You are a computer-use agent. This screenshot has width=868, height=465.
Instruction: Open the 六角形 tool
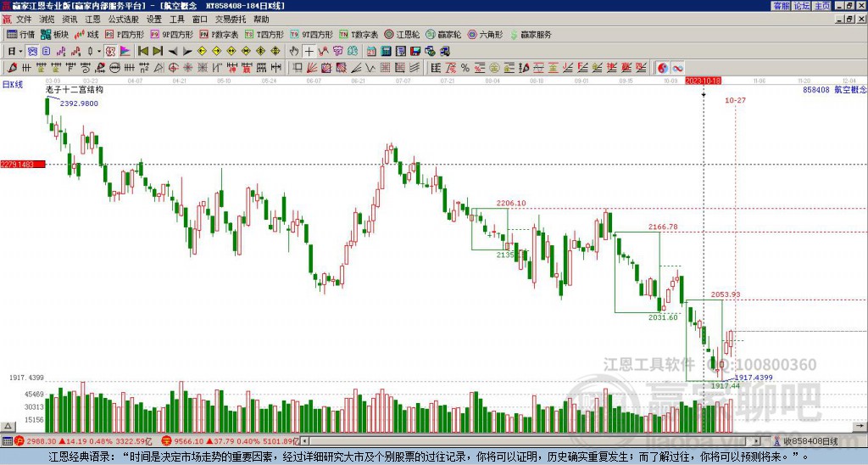tap(485, 34)
